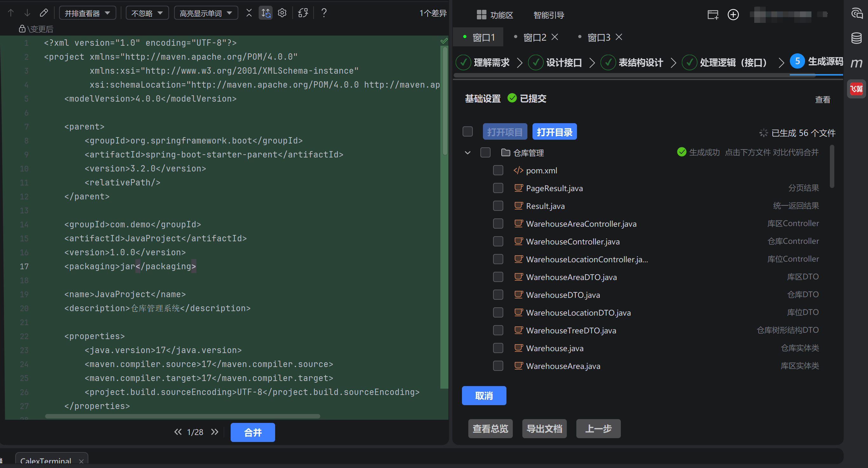Click chevron after 处理逻辑（接口） step

click(781, 62)
